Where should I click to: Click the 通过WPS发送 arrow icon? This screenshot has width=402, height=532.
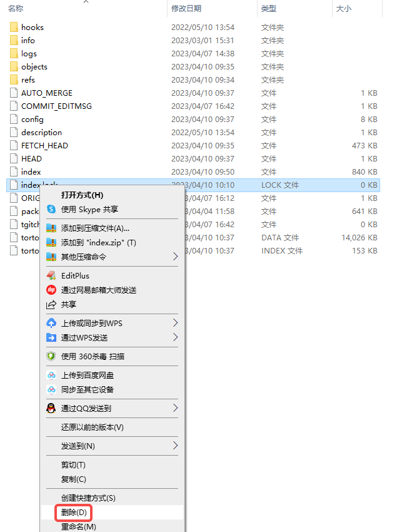pyautogui.click(x=51, y=337)
